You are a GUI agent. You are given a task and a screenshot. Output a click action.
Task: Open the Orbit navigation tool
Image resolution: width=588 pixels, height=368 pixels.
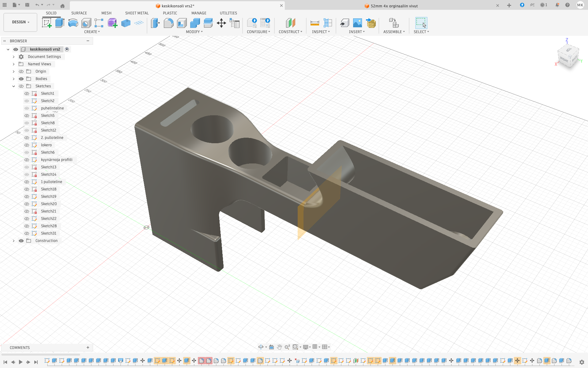[x=261, y=347]
